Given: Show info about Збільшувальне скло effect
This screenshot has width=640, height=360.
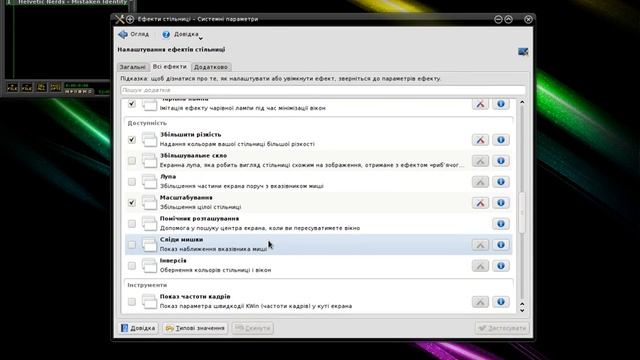Looking at the screenshot, I should click(x=500, y=161).
